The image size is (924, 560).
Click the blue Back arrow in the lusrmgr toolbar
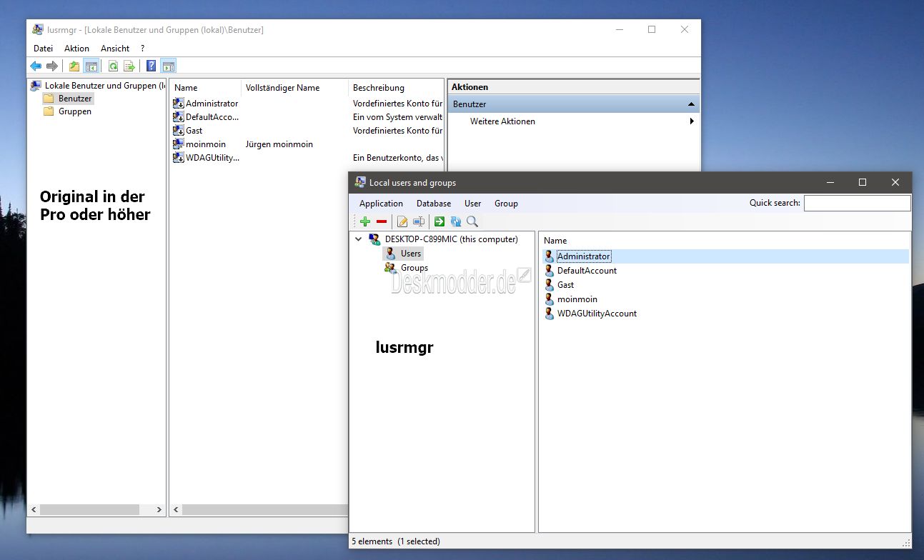tap(36, 66)
